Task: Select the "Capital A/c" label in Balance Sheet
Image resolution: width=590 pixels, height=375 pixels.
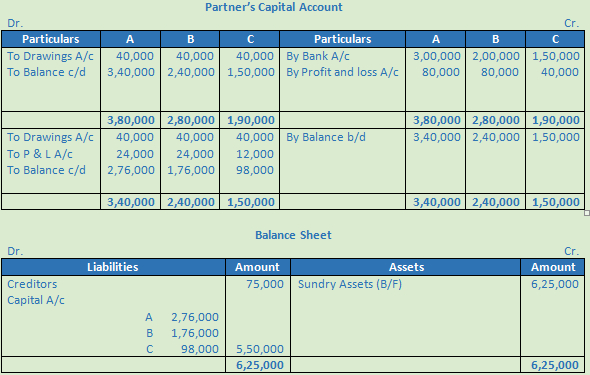Action: tap(36, 300)
